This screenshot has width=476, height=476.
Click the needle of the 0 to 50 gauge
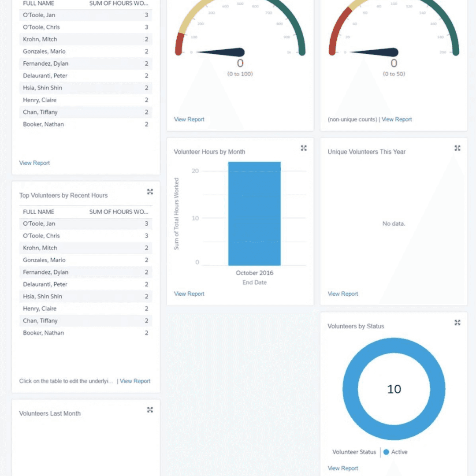tap(374, 52)
